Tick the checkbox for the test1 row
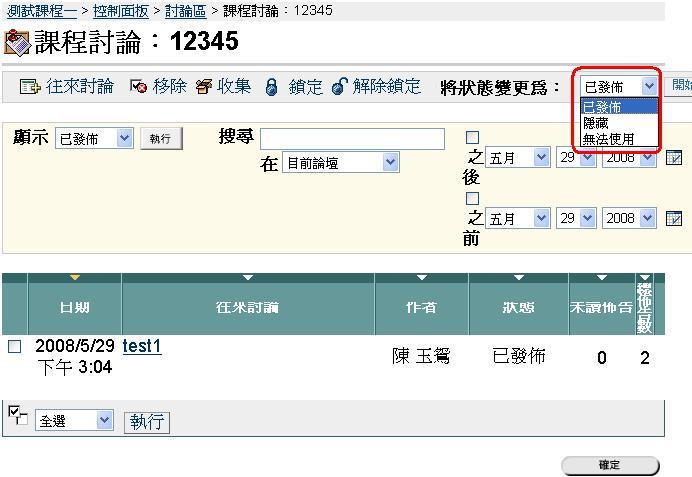Image resolution: width=692 pixels, height=477 pixels. click(14, 347)
